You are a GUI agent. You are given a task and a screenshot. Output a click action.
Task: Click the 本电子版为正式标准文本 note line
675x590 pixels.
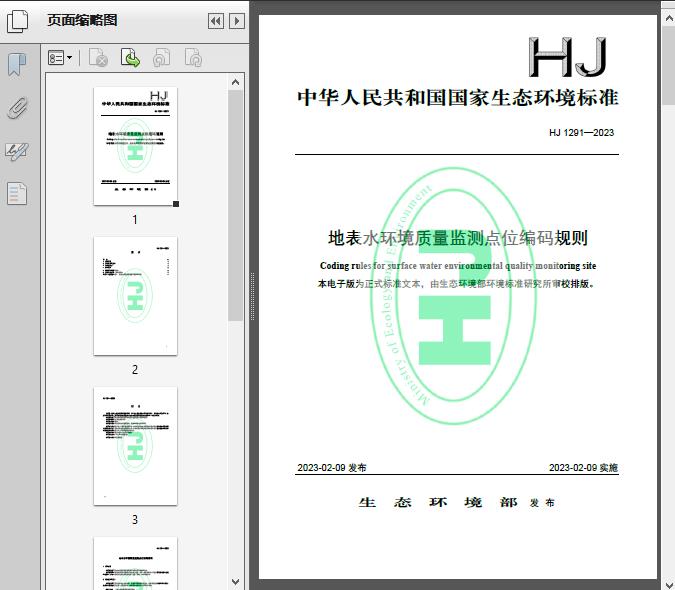coord(456,284)
